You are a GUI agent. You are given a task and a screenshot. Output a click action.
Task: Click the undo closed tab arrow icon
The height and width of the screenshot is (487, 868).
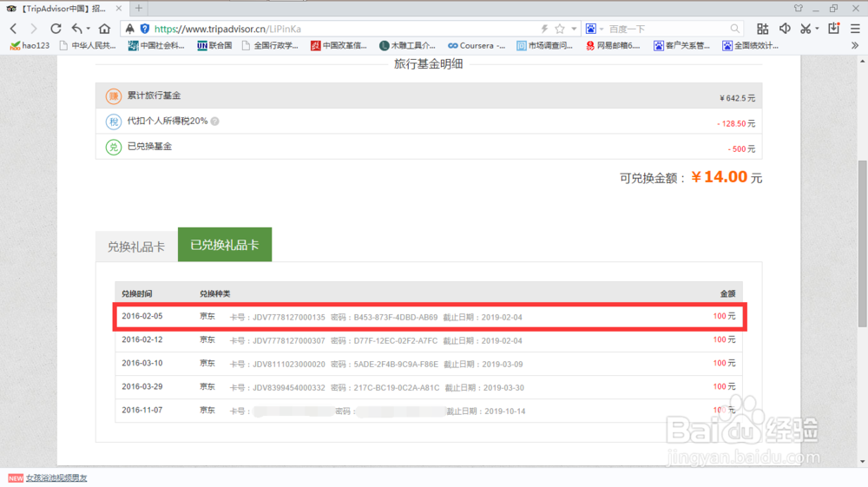[x=76, y=29]
